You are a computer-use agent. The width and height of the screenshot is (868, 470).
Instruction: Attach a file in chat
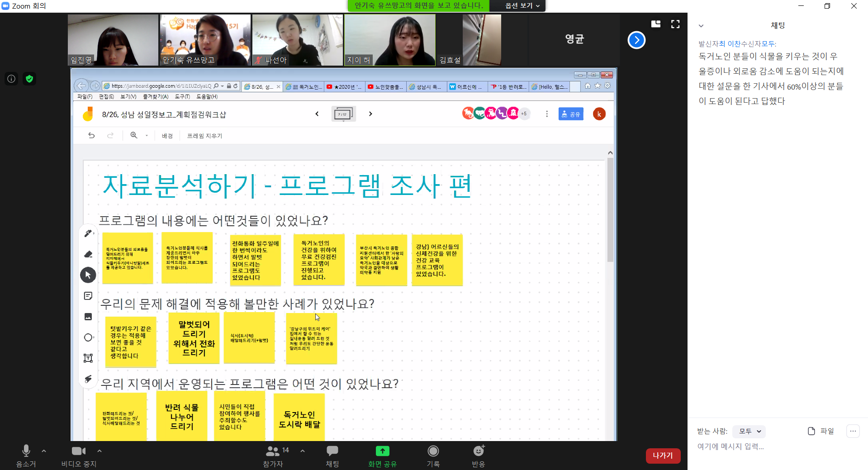pos(821,431)
